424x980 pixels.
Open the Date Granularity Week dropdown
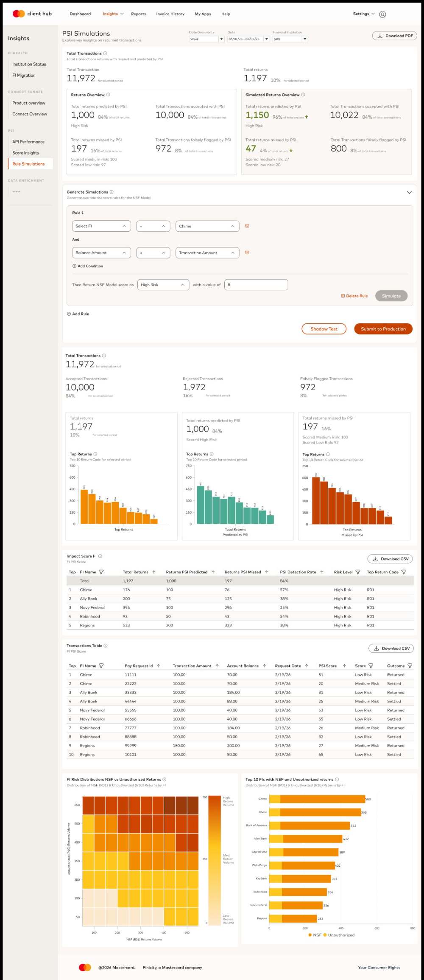pos(206,39)
